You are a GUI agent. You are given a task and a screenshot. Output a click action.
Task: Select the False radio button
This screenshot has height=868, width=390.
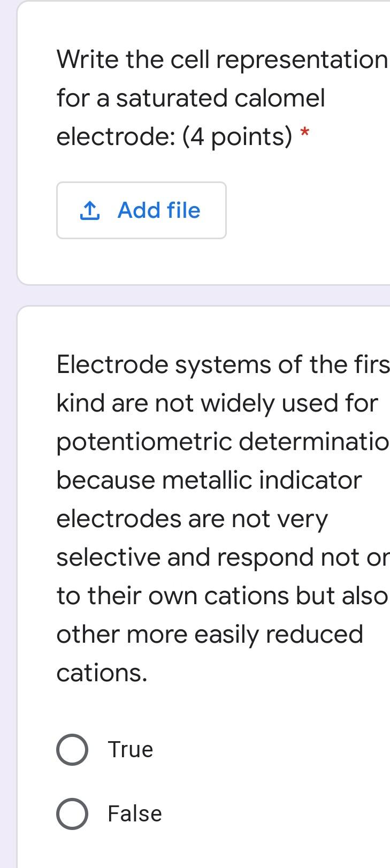(x=72, y=813)
